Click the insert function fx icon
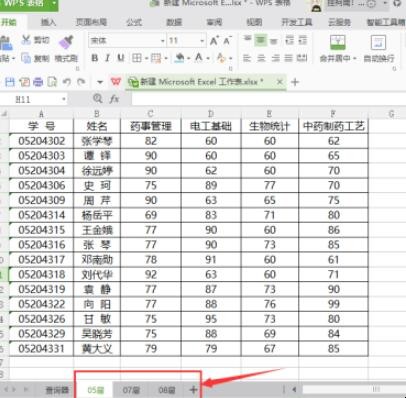The width and height of the screenshot is (406, 398). coord(114,99)
